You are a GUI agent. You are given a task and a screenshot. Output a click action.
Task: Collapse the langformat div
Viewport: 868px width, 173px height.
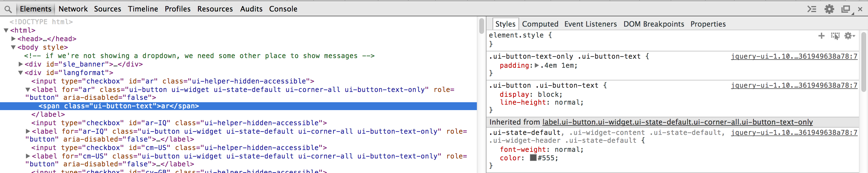21,73
